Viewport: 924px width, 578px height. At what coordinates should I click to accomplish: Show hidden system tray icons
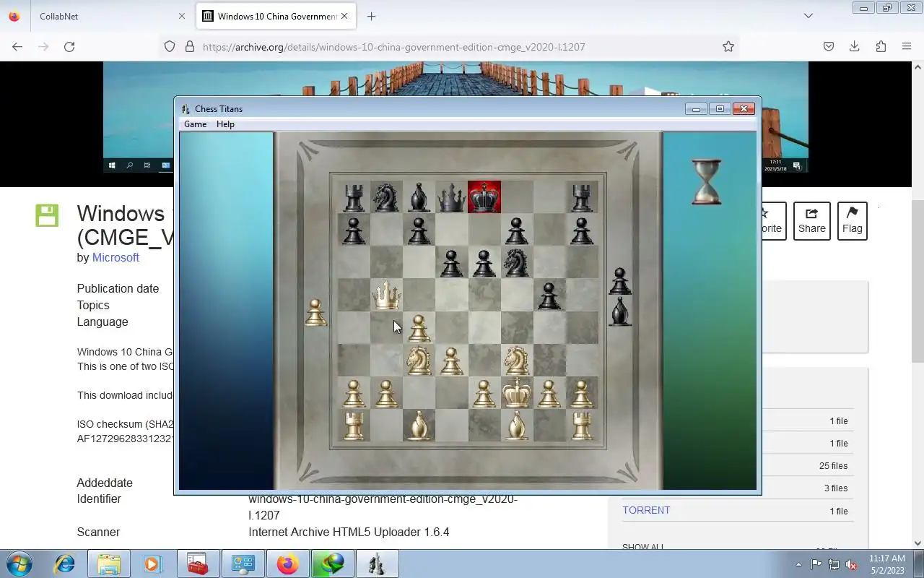[798, 564]
